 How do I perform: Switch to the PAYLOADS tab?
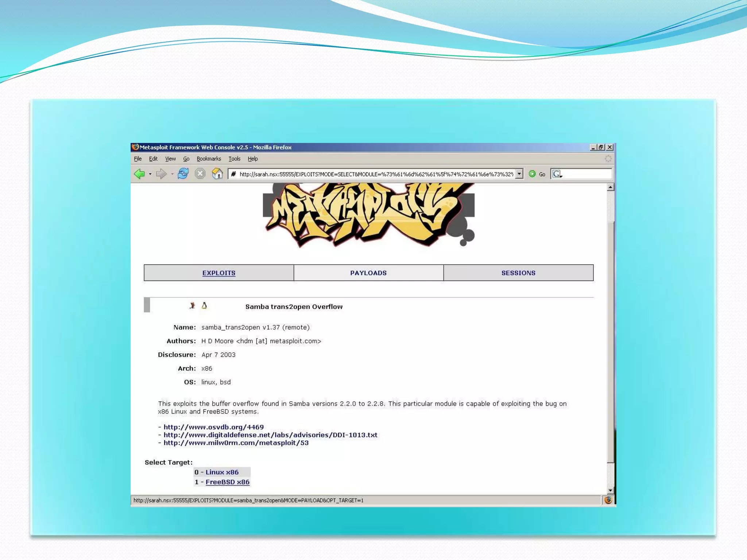tap(368, 273)
